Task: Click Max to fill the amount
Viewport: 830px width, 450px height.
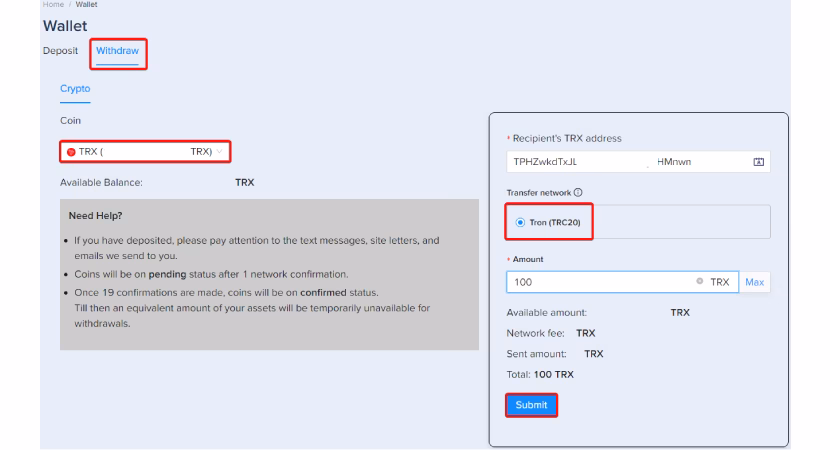Action: click(x=754, y=283)
